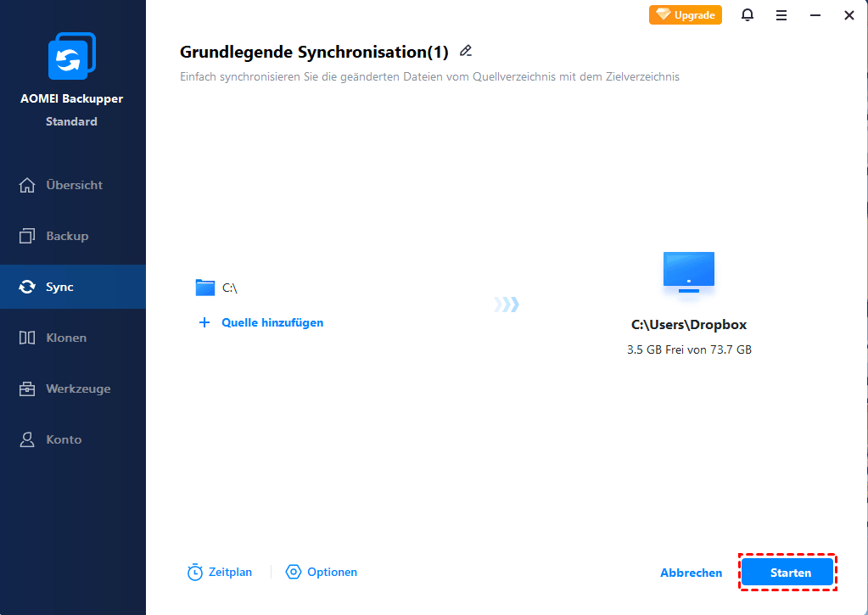The width and height of the screenshot is (868, 615).
Task: Click the plus icon beside Quelle hinzufügen
Action: click(x=204, y=322)
